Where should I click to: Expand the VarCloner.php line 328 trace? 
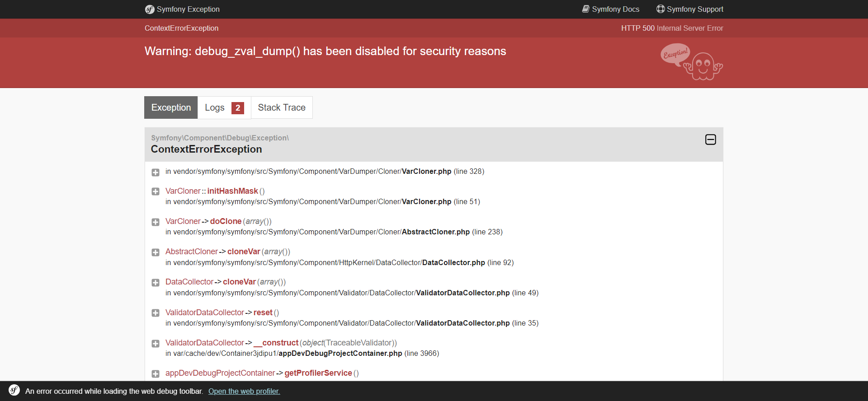click(156, 173)
